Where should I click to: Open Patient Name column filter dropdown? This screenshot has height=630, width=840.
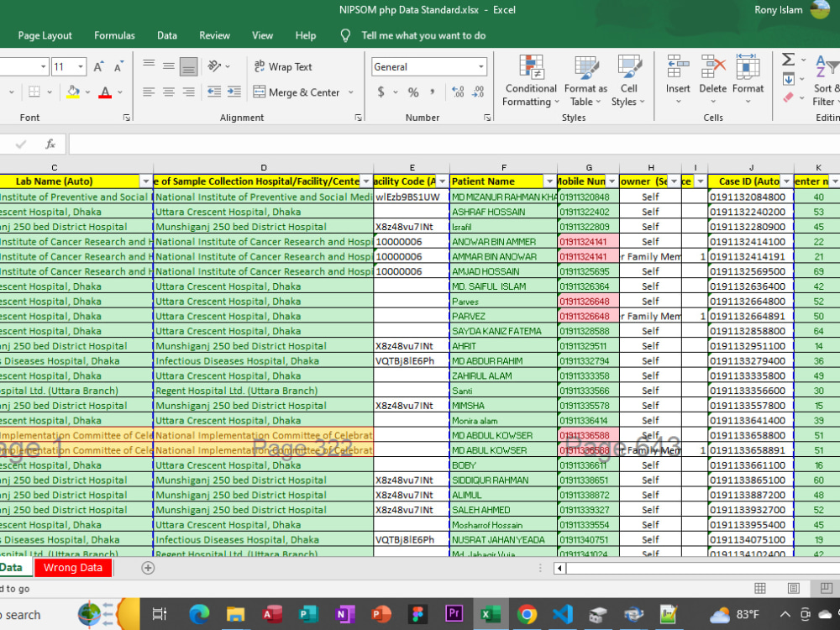[549, 181]
